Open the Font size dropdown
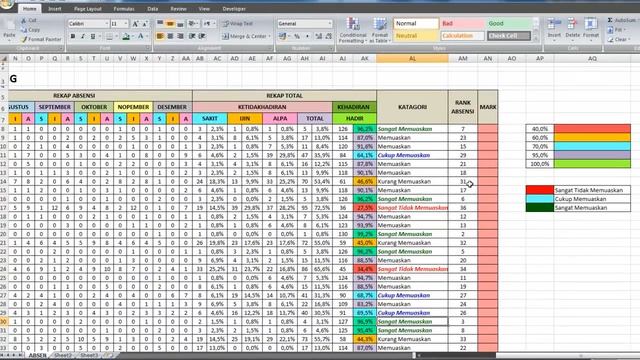This screenshot has width=640, height=360. click(x=126, y=24)
